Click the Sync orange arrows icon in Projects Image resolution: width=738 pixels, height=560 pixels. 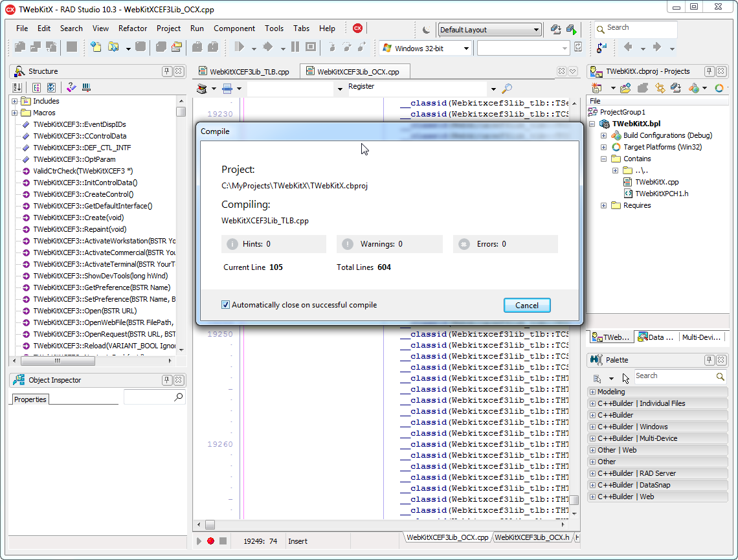[660, 88]
